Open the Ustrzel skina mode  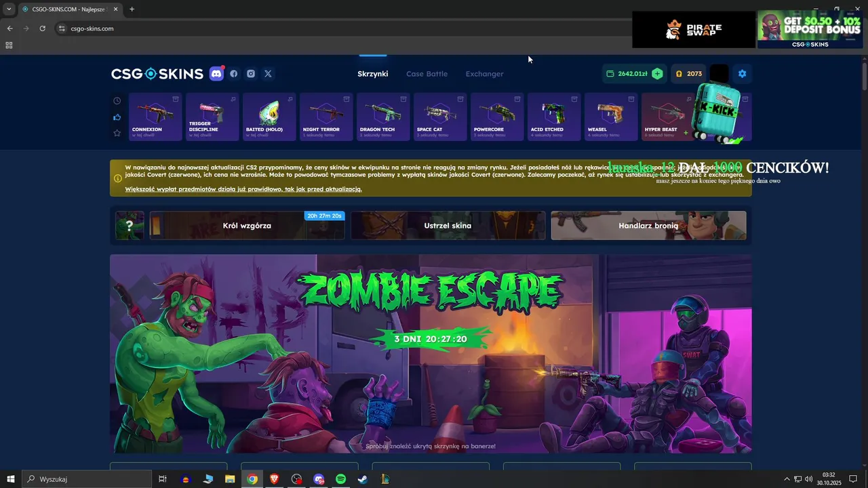pos(448,226)
